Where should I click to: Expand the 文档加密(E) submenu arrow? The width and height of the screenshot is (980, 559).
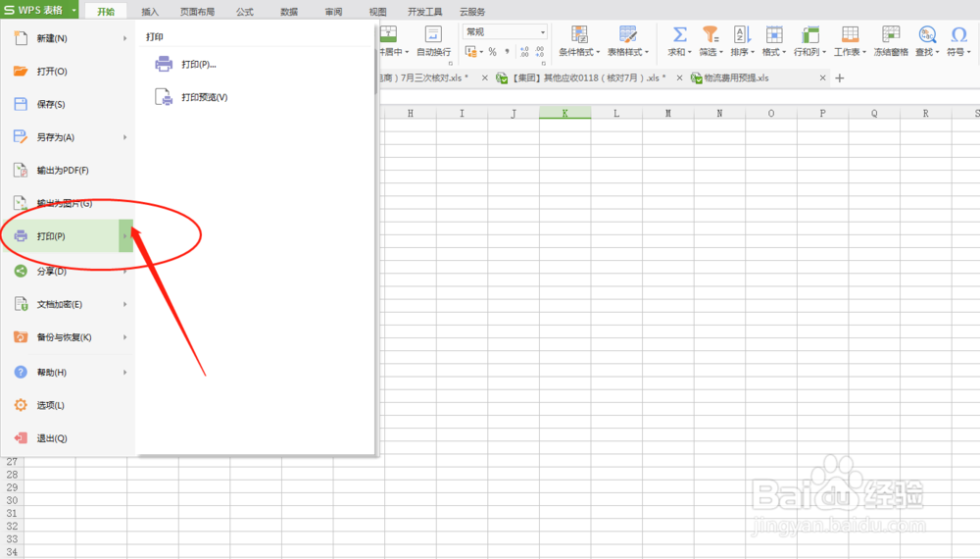click(125, 305)
